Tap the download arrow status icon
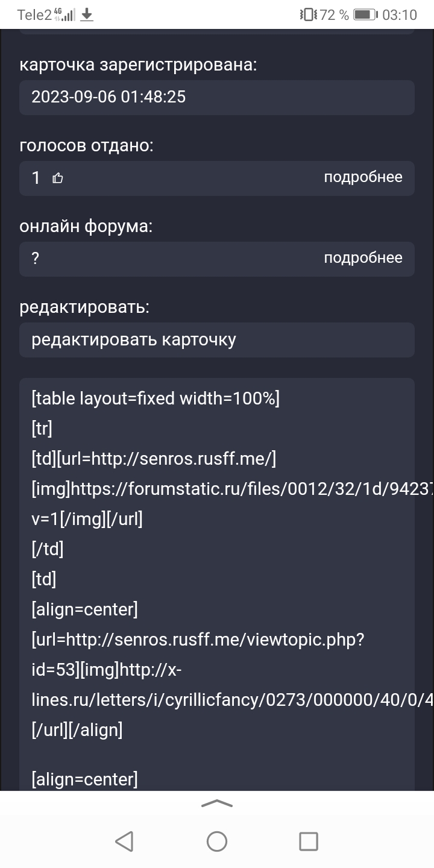Screen dimensions: 434x868 click(87, 14)
